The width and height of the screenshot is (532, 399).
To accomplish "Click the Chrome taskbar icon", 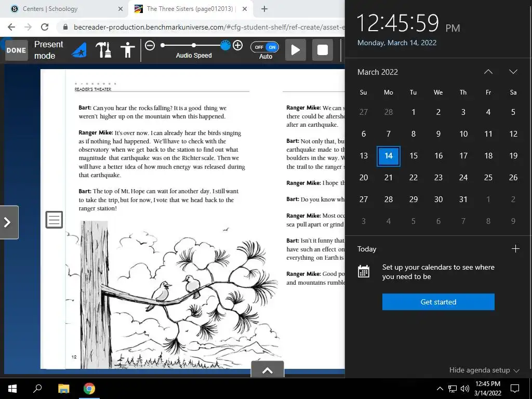I will (89, 389).
